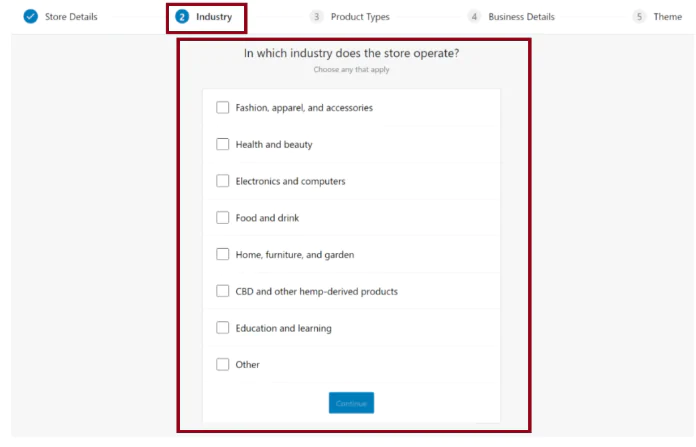The height and width of the screenshot is (447, 696).
Task: Click the step 5 number circle
Action: pyautogui.click(x=639, y=17)
